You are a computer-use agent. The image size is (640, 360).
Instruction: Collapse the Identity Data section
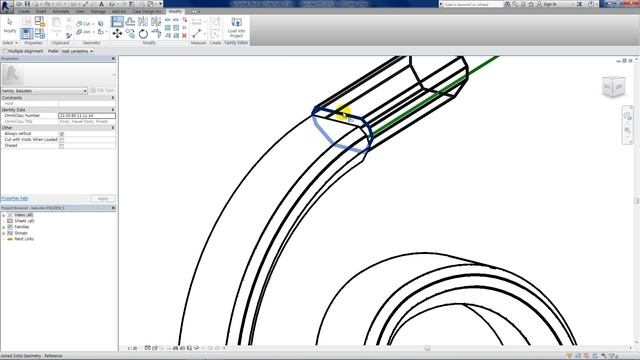coord(113,110)
